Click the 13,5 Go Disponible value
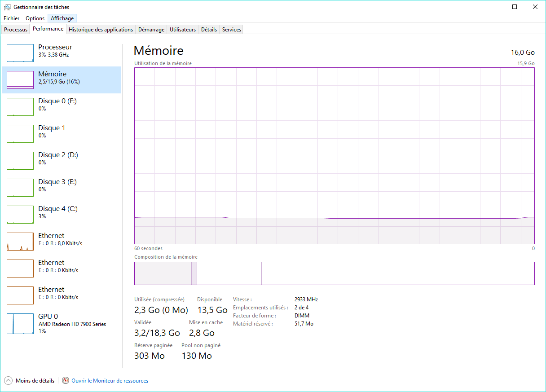This screenshot has width=546, height=392. pyautogui.click(x=212, y=310)
